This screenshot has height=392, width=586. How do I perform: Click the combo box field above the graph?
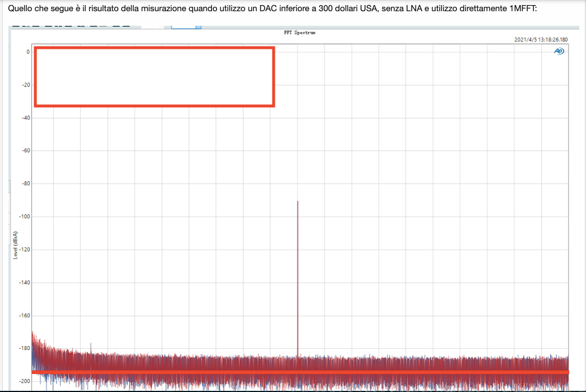tap(183, 26)
